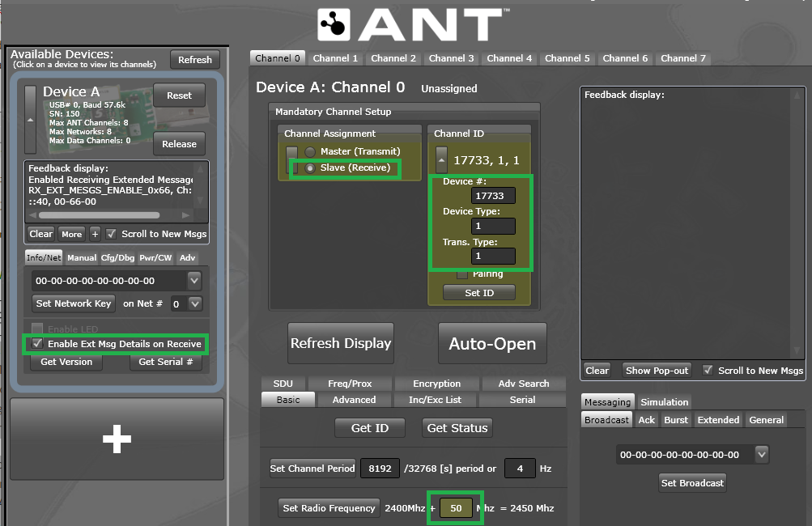Toggle channel feedback Scroll to New Msgs
Screen dimensions: 812x526
tap(708, 370)
